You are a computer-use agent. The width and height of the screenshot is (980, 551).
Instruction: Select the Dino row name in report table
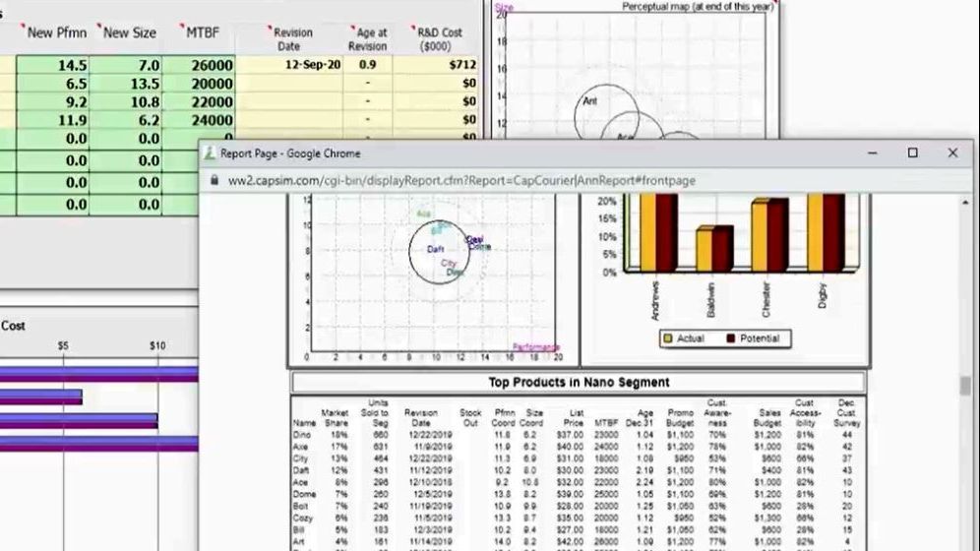click(x=301, y=435)
